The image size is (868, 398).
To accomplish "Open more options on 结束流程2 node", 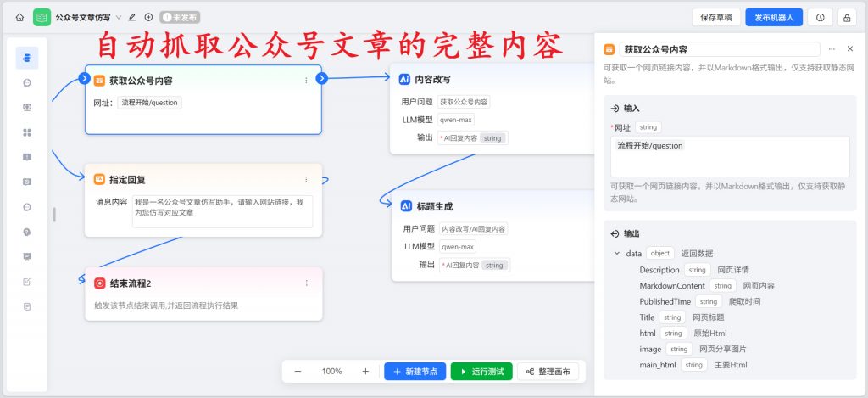I will point(307,283).
